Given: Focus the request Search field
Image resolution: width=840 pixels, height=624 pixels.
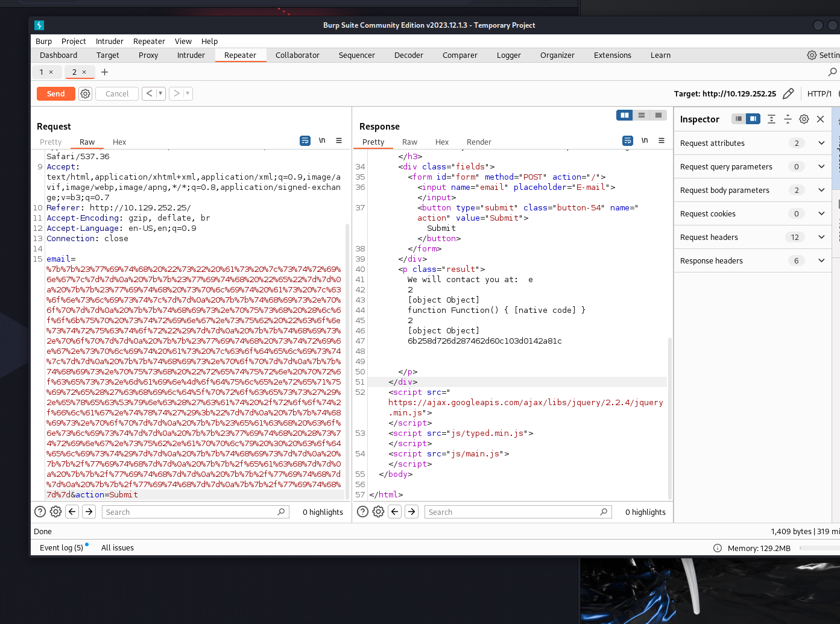Looking at the screenshot, I should pyautogui.click(x=195, y=512).
